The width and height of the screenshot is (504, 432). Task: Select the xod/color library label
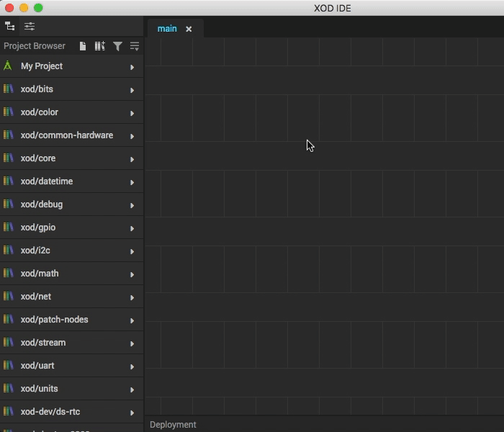[x=40, y=112]
